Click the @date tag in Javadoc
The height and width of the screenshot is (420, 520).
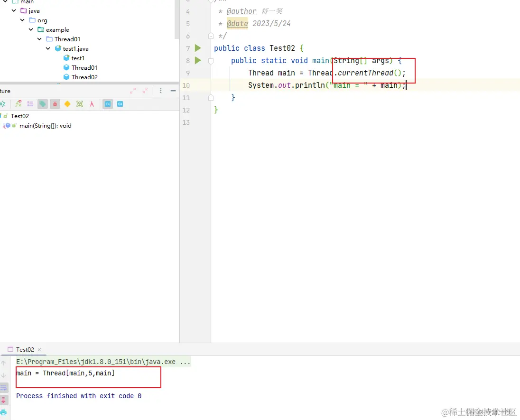click(237, 24)
